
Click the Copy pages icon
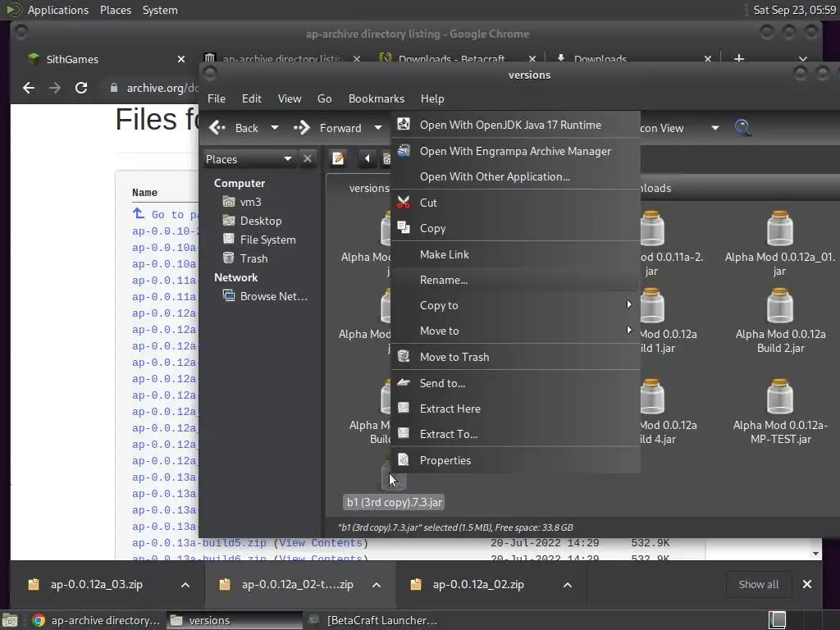pos(404,228)
